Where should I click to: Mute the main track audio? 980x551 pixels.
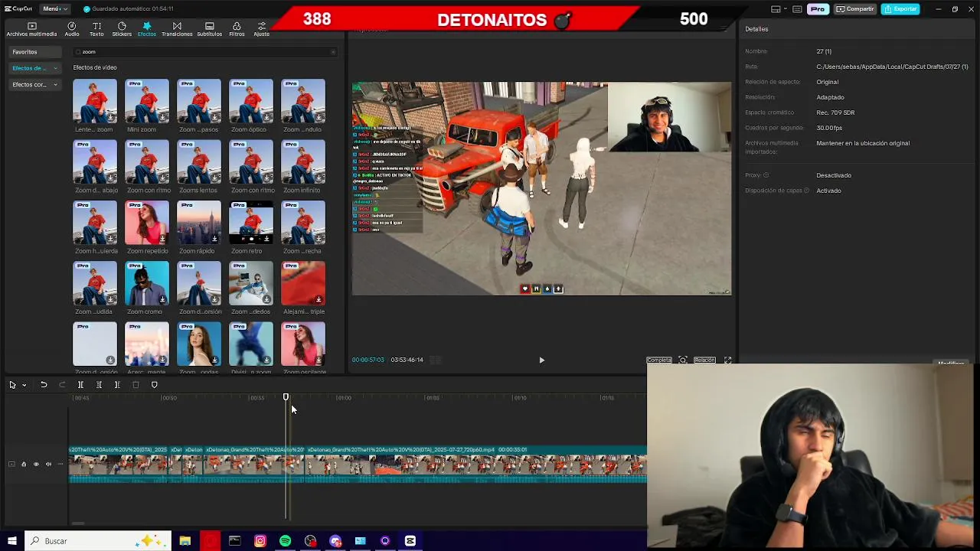[x=48, y=464]
